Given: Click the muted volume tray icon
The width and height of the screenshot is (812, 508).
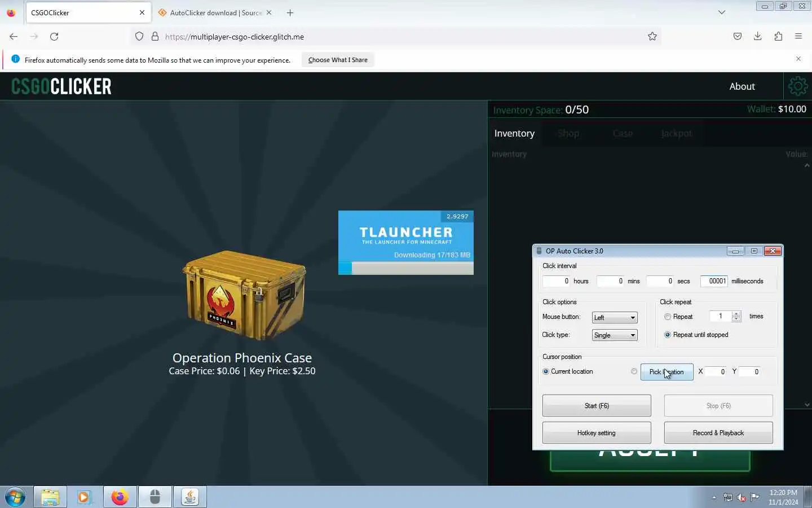Looking at the screenshot, I should point(742,498).
